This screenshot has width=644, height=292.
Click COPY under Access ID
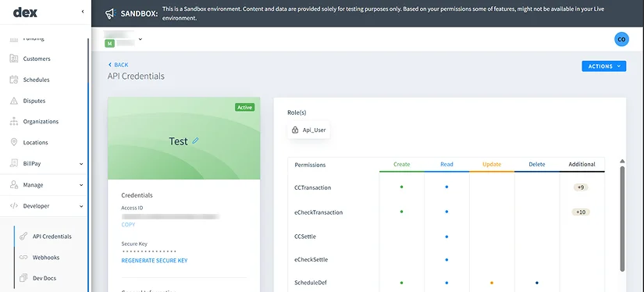(x=128, y=225)
